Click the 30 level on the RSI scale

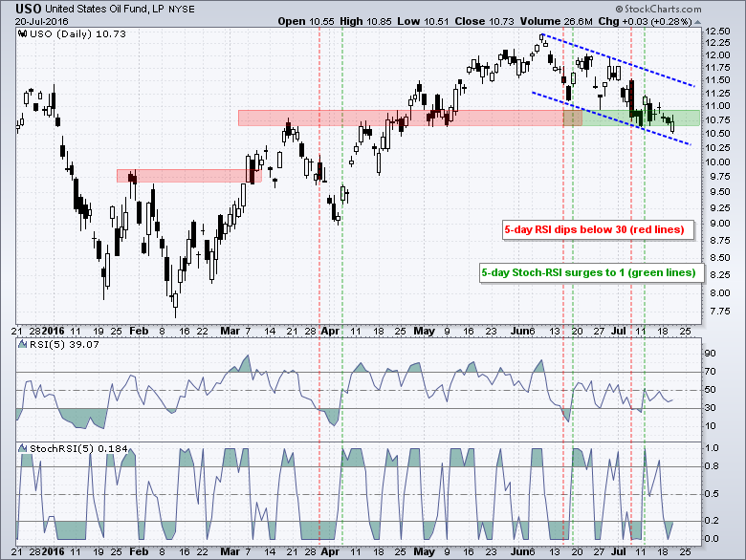coord(710,407)
